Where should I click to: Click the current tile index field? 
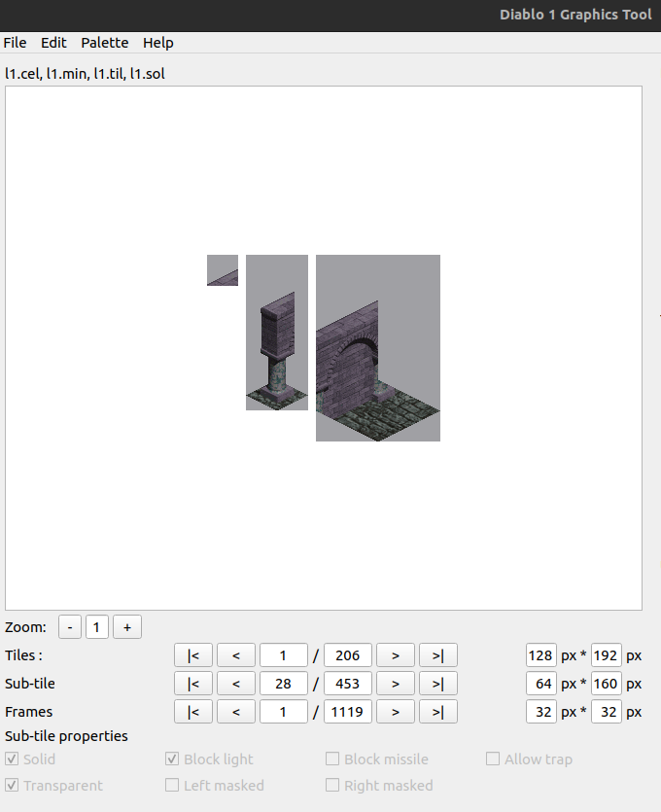[x=283, y=655]
